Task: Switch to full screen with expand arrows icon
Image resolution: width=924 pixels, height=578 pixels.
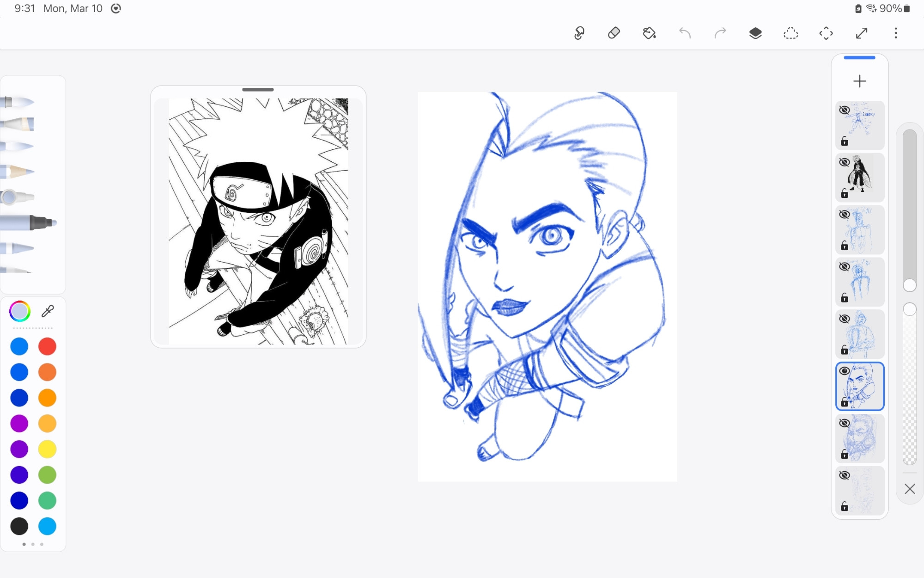Action: point(862,33)
